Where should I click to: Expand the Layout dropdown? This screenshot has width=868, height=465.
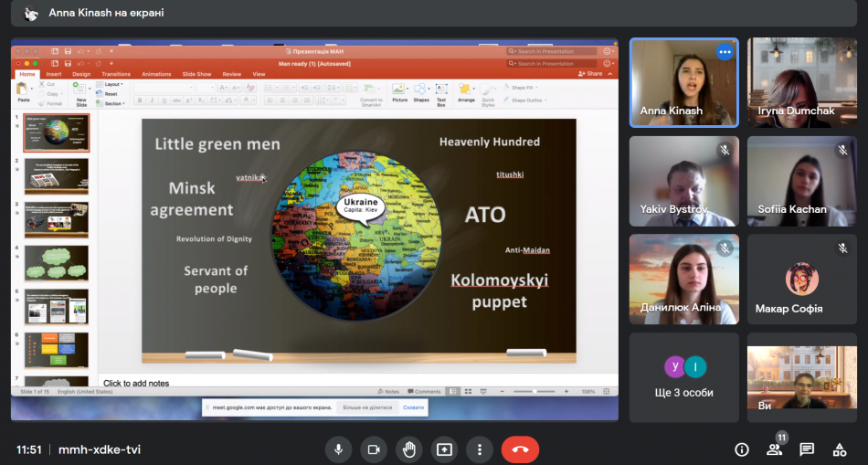point(114,84)
